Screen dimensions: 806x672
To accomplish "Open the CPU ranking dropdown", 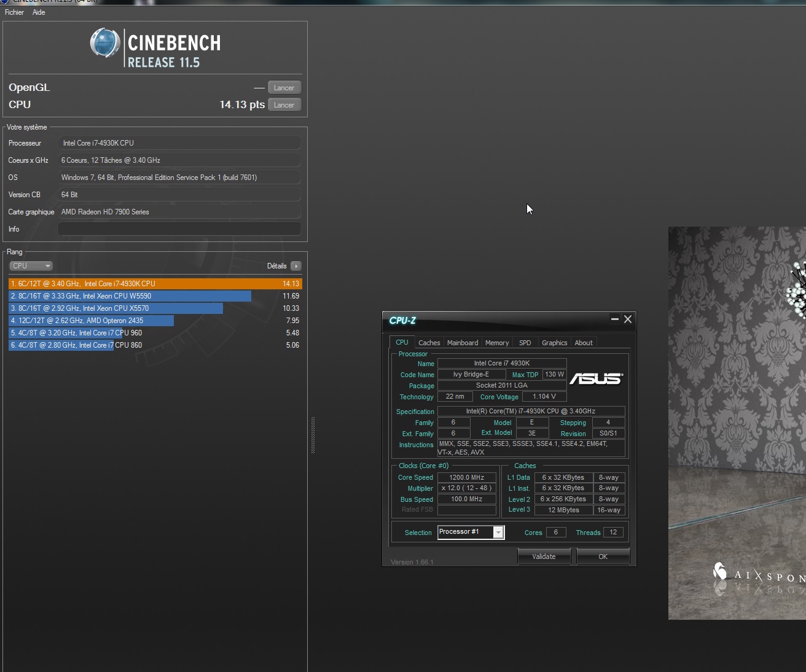I will pos(31,266).
